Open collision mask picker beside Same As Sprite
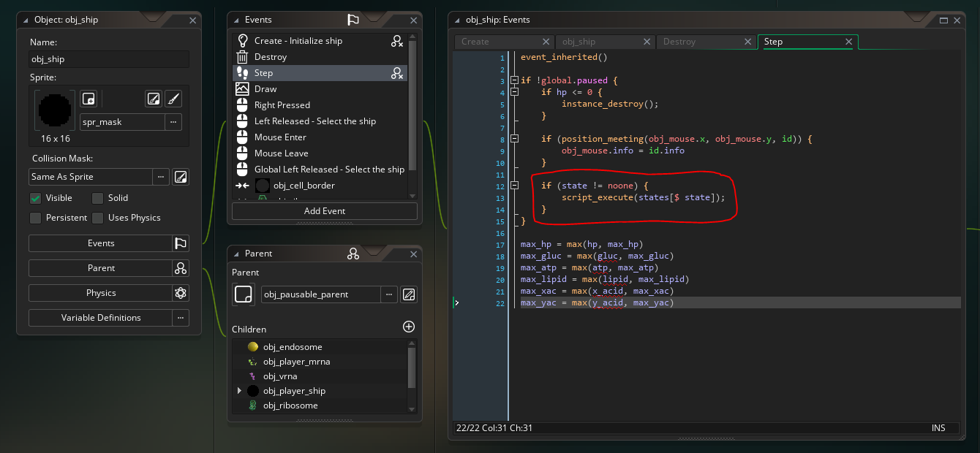The height and width of the screenshot is (453, 980). pos(161,177)
